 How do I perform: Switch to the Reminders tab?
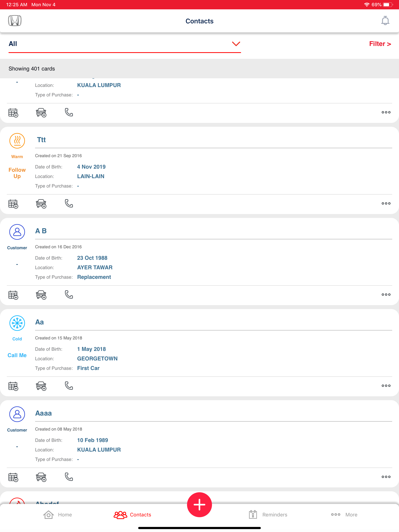(268, 515)
